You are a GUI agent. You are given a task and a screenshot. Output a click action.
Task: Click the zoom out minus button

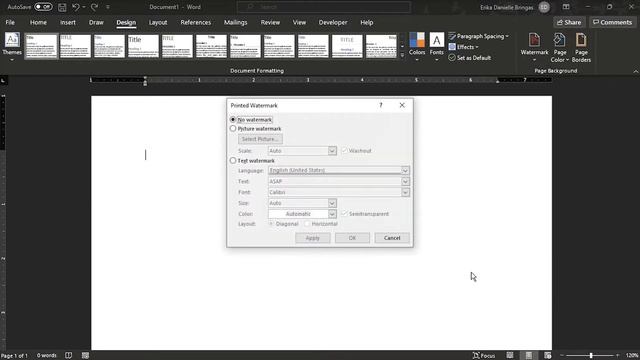(x=562, y=356)
